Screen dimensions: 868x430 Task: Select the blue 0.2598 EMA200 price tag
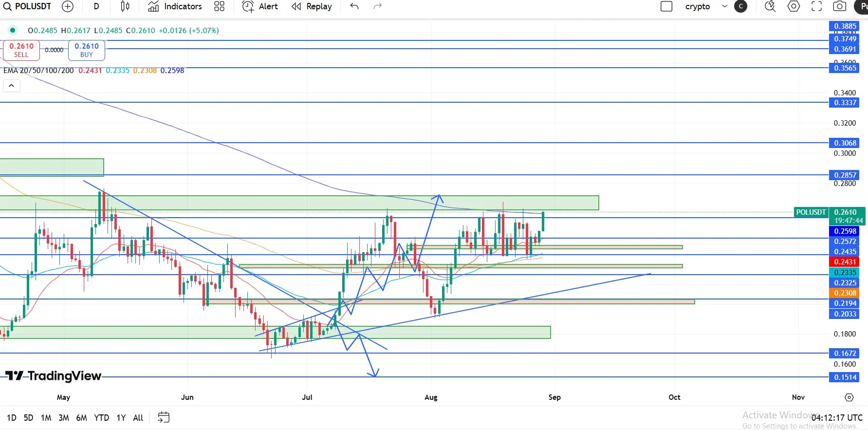(845, 232)
